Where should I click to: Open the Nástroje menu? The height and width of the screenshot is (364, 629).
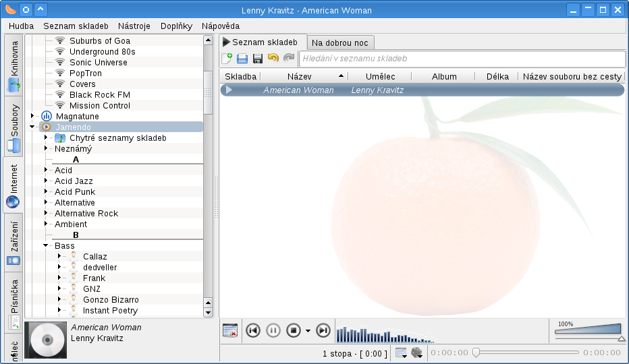tap(134, 26)
